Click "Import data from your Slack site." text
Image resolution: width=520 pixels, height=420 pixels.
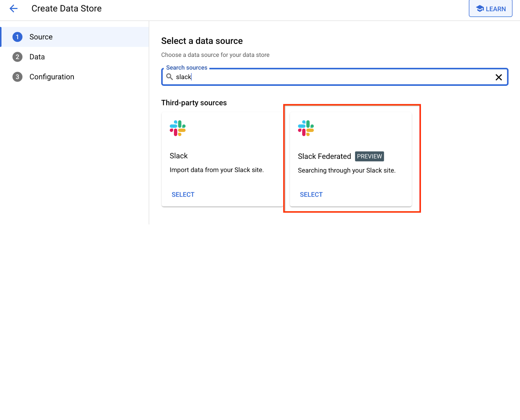pos(217,170)
